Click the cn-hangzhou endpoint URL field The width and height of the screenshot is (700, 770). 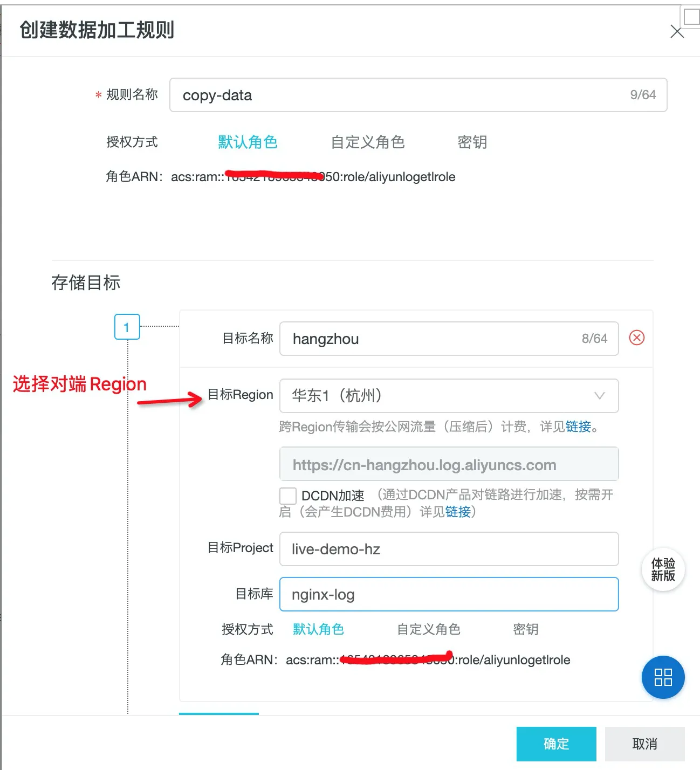[449, 464]
